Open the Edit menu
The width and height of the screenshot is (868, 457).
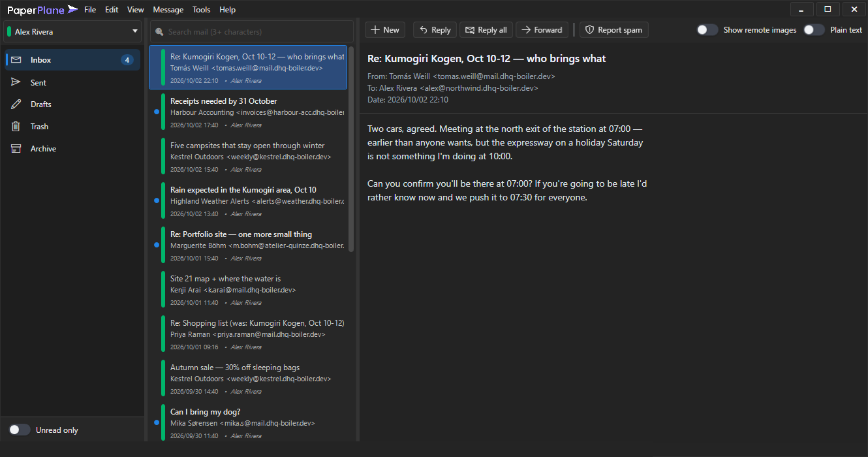[x=112, y=10]
